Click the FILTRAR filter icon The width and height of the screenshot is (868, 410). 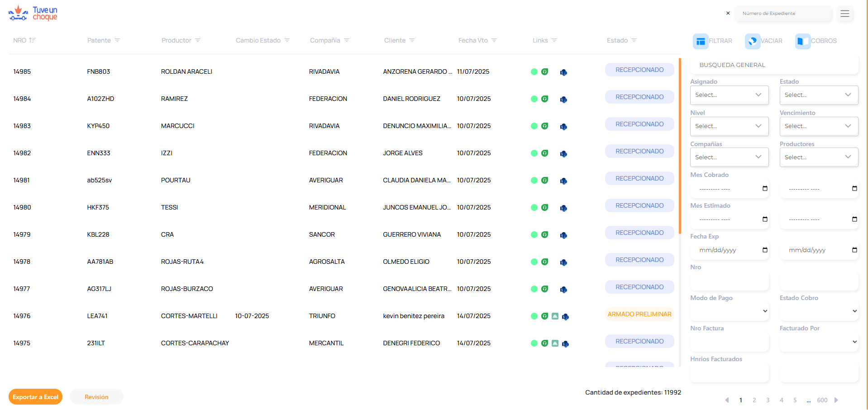700,41
